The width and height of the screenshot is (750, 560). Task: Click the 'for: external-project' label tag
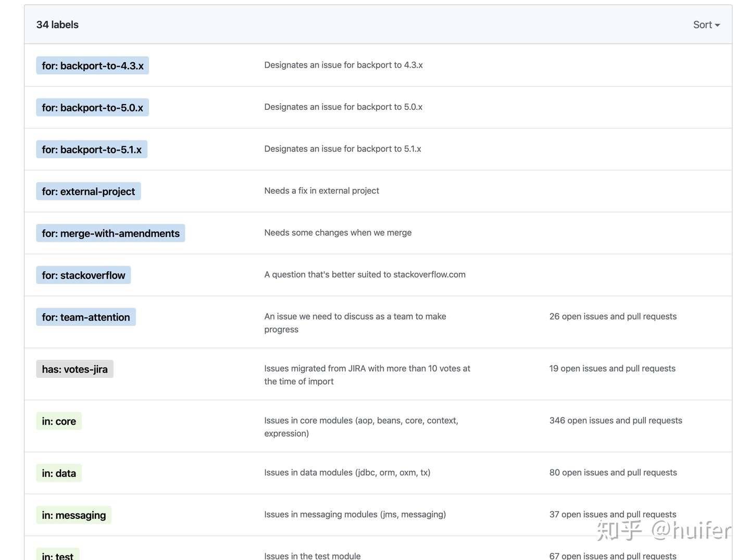click(x=89, y=192)
